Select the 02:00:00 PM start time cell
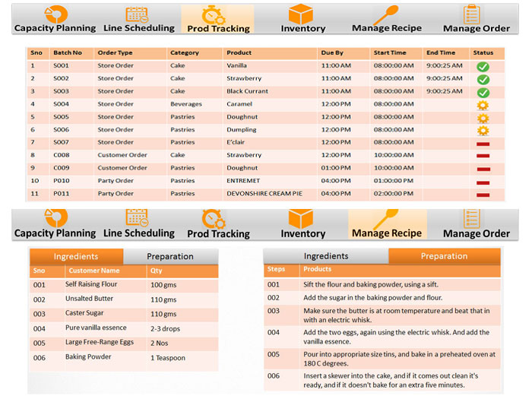This screenshot has height=418, width=532. coord(394,194)
